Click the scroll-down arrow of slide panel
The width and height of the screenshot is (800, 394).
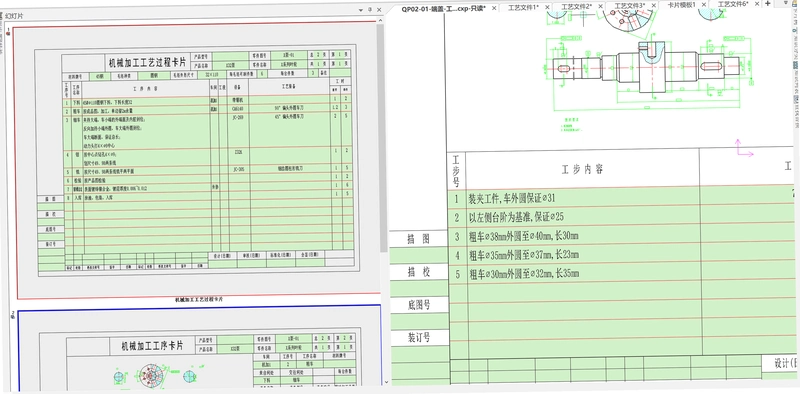click(x=386, y=381)
